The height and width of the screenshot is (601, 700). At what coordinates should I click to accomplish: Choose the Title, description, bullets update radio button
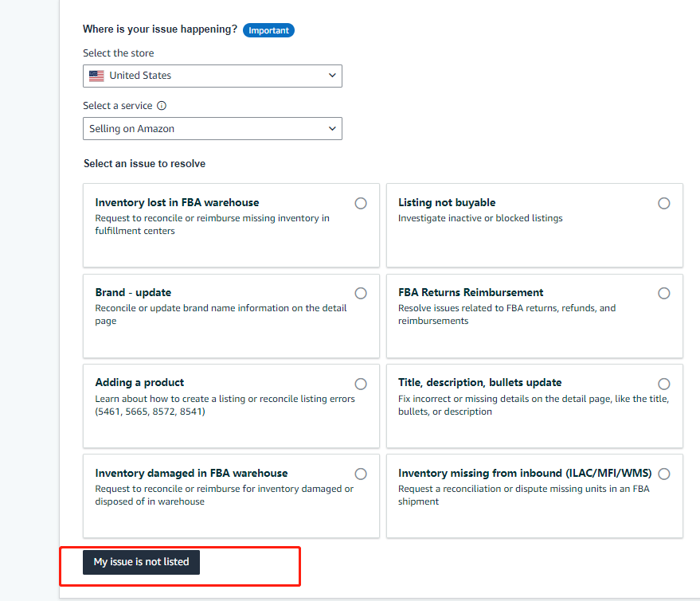tap(664, 384)
